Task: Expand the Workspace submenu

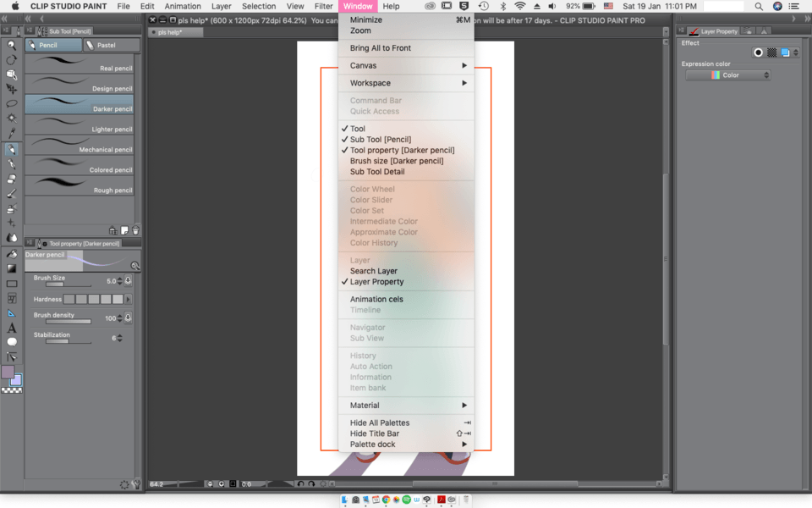Action: 406,83
